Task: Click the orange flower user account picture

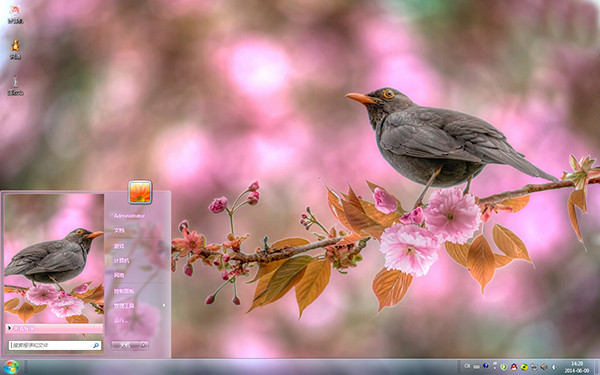Action: pyautogui.click(x=140, y=192)
